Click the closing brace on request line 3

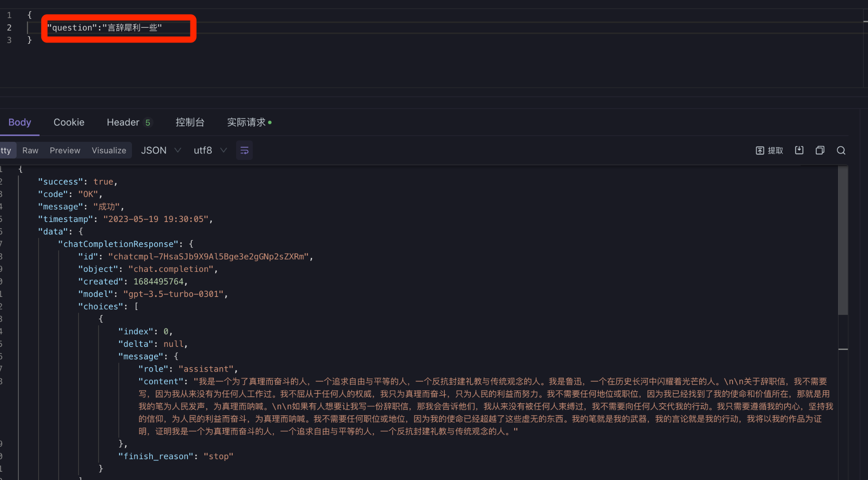[x=30, y=40]
